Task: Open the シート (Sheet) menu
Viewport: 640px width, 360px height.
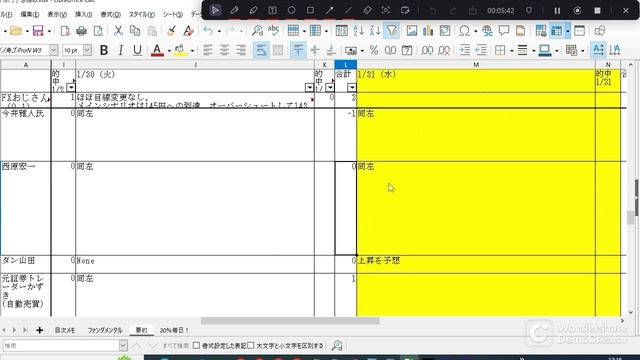Action: click(173, 14)
